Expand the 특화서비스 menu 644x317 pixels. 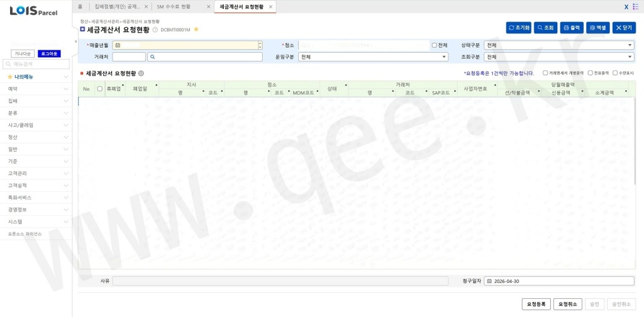(36, 197)
